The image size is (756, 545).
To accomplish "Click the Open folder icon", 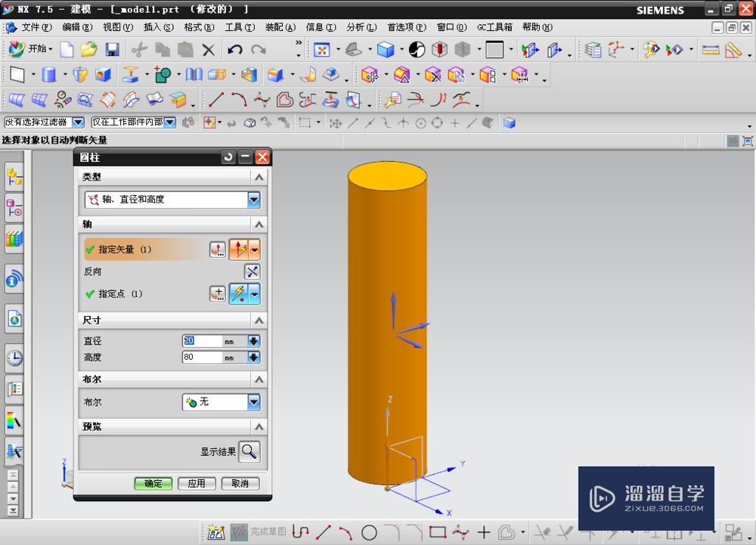I will click(x=88, y=49).
